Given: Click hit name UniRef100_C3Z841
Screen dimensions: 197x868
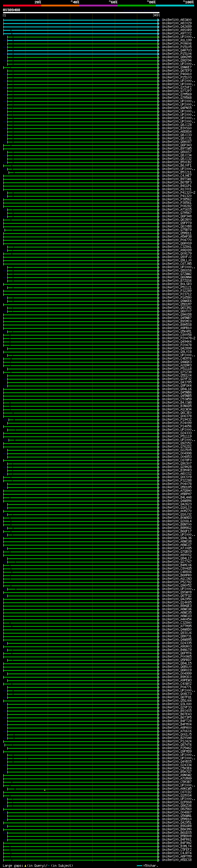Looking at the screenshot, I should pyautogui.click(x=176, y=247).
